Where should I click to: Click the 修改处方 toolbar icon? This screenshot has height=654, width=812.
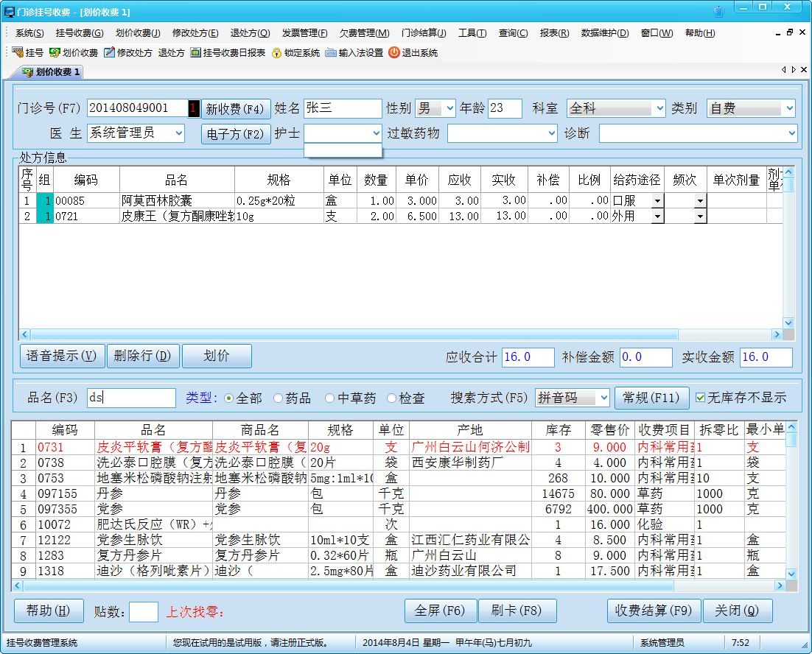coord(109,53)
